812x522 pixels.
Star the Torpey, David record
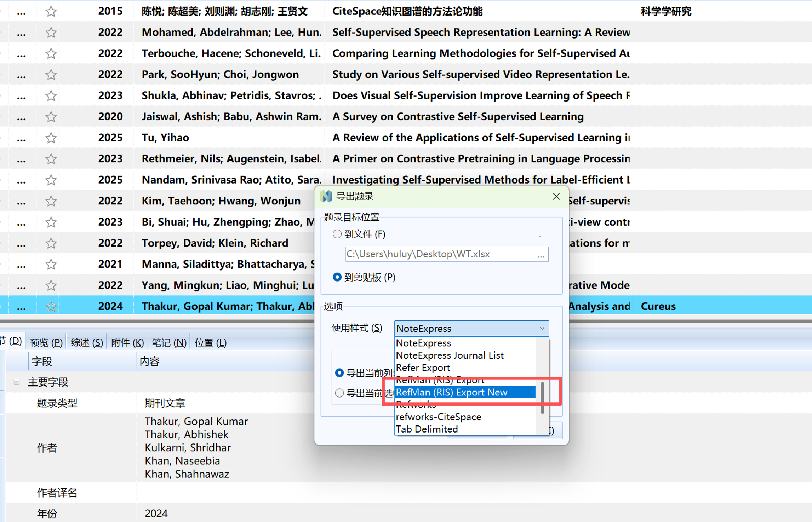[51, 243]
